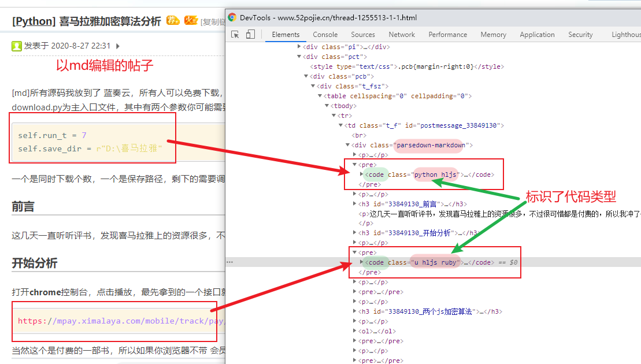The width and height of the screenshot is (641, 364).
Task: Select the tr element row
Action: [x=345, y=116]
